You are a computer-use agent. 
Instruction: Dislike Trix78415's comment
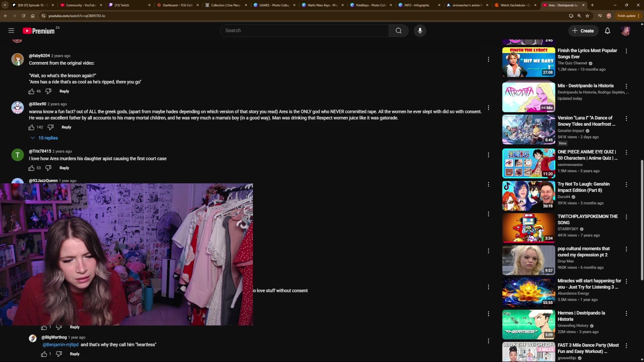coord(48,168)
